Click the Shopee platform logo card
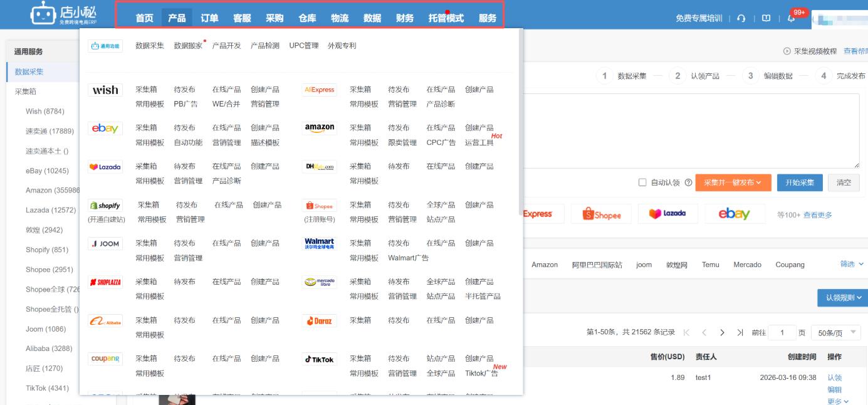The width and height of the screenshot is (868, 405). [x=602, y=214]
